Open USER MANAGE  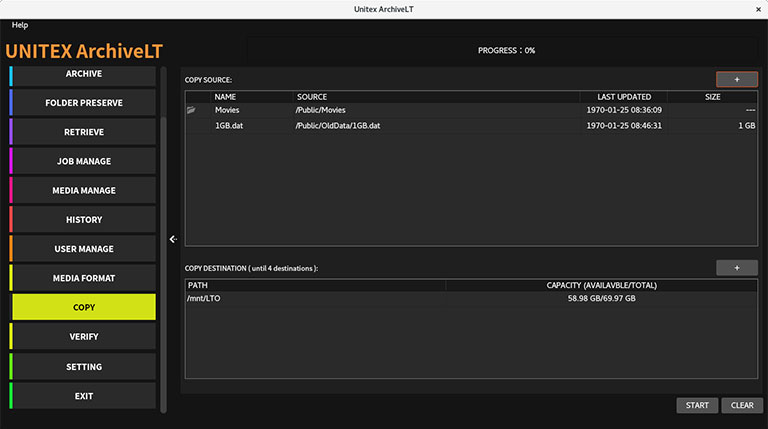click(84, 249)
